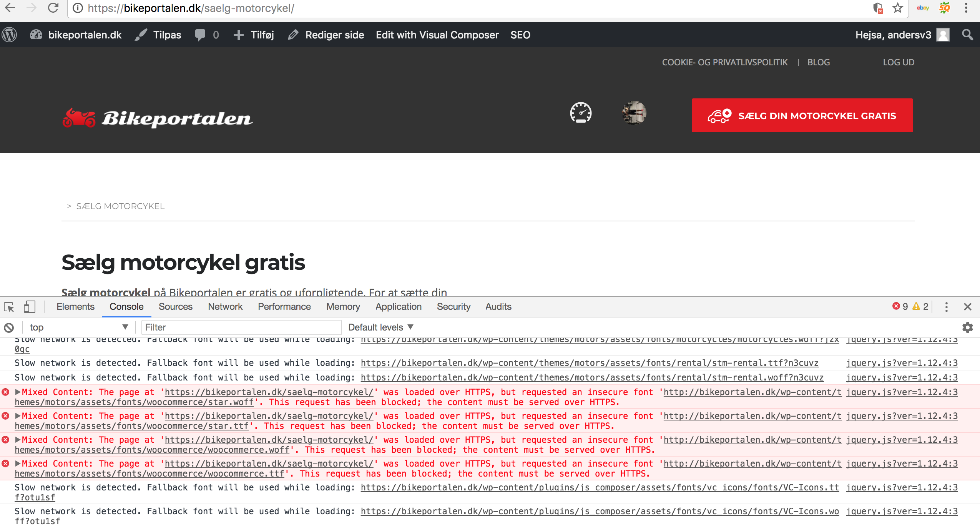Switch to the Elements tab

pos(75,307)
